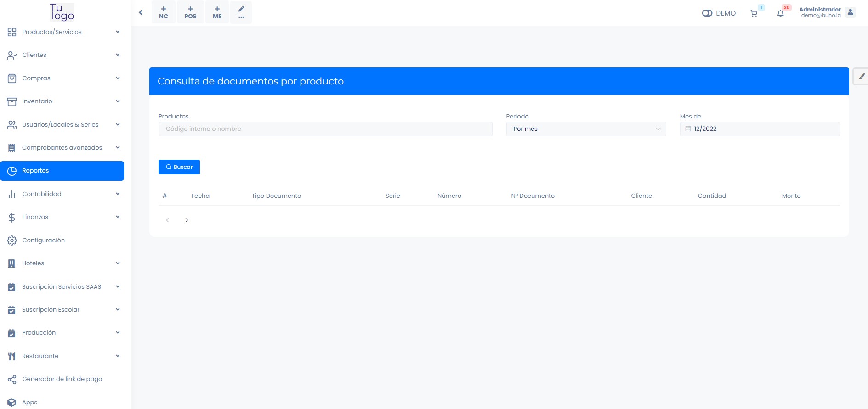Open the notifications bell

pos(780,13)
